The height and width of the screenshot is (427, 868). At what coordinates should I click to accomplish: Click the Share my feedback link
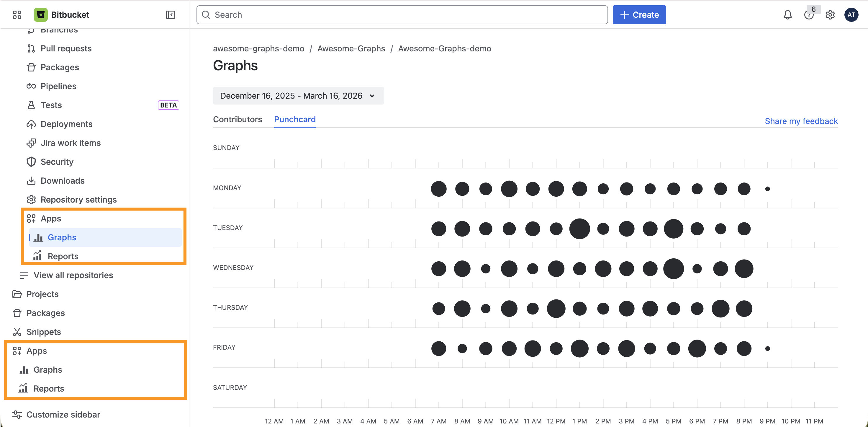click(801, 121)
